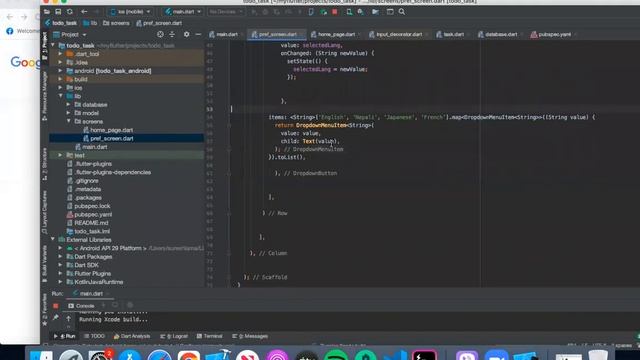Select pubspec.yaml in project tree
Image resolution: width=640 pixels, height=360 pixels.
coord(93,214)
